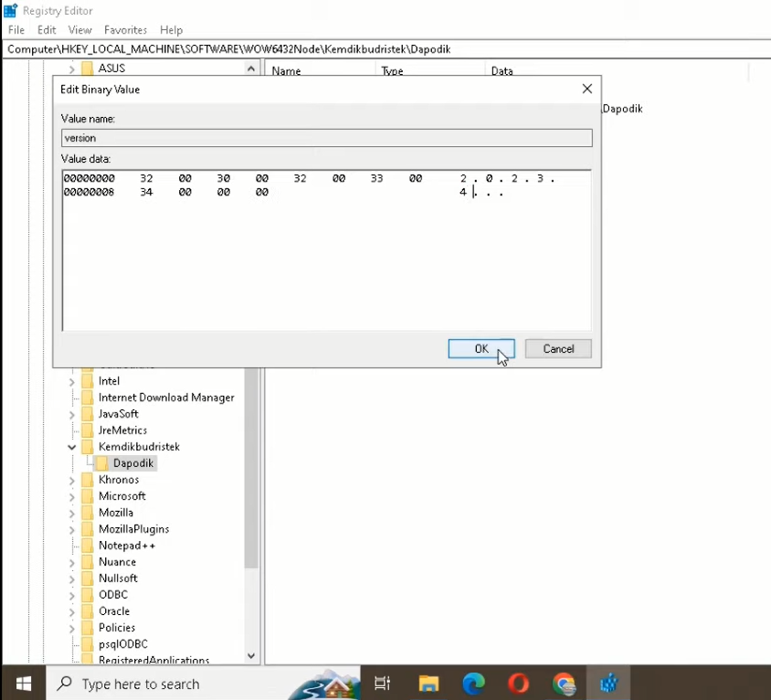771x700 pixels.
Task: Open the Edit menu
Action: (47, 30)
